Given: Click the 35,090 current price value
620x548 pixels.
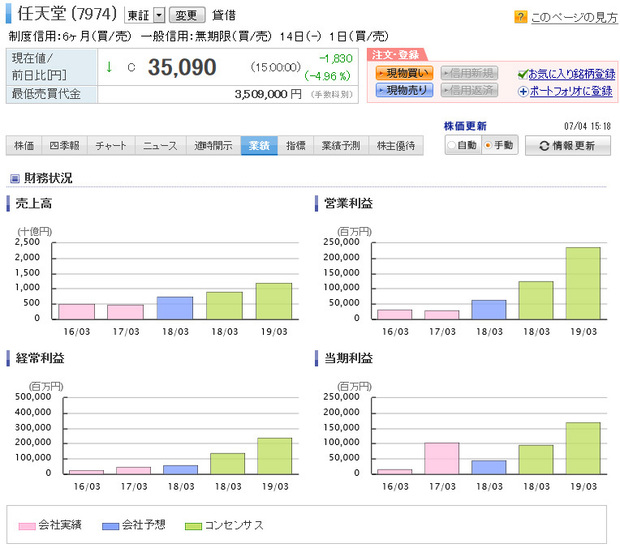Looking at the screenshot, I should tap(182, 67).
